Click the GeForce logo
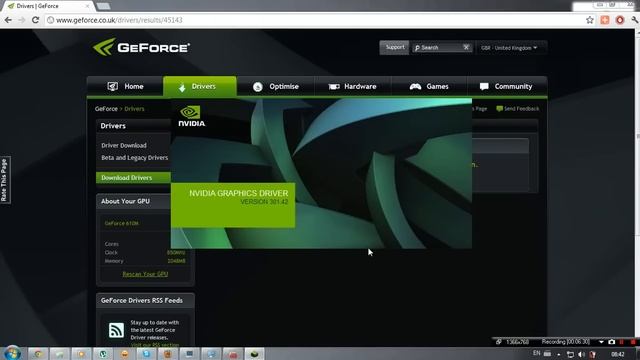Image resolution: width=640 pixels, height=360 pixels. click(x=141, y=47)
